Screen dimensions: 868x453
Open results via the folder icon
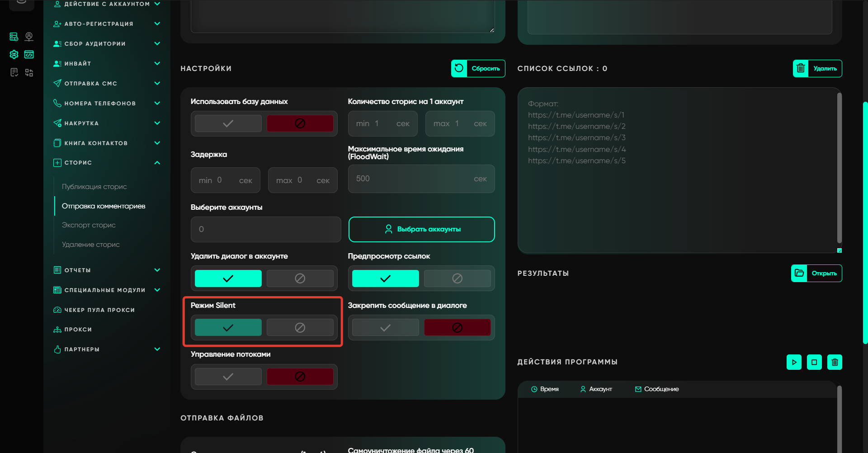pyautogui.click(x=799, y=273)
